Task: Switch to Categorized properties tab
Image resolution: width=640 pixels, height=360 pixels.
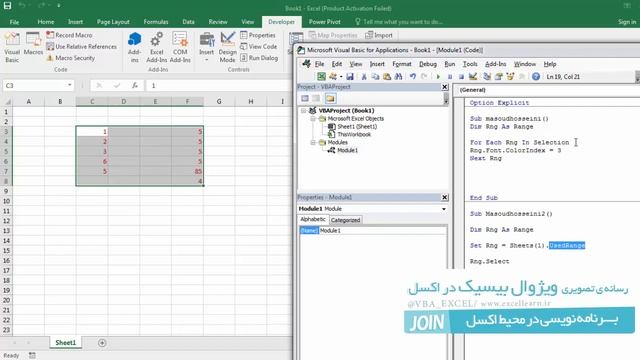Action: coord(345,220)
